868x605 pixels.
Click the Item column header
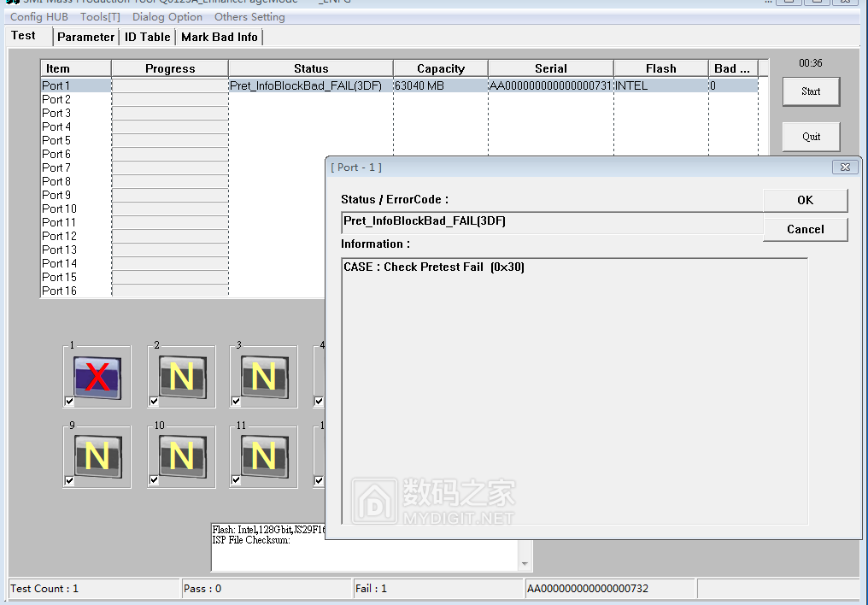(76, 68)
